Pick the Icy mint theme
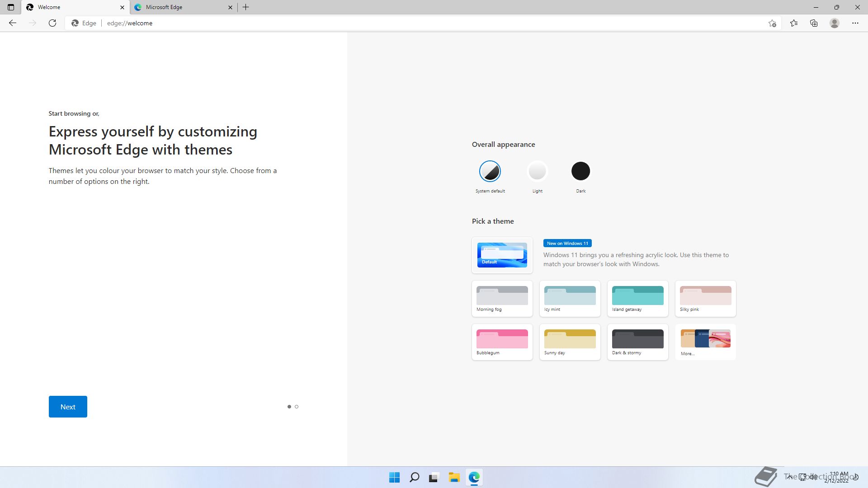 [570, 299]
